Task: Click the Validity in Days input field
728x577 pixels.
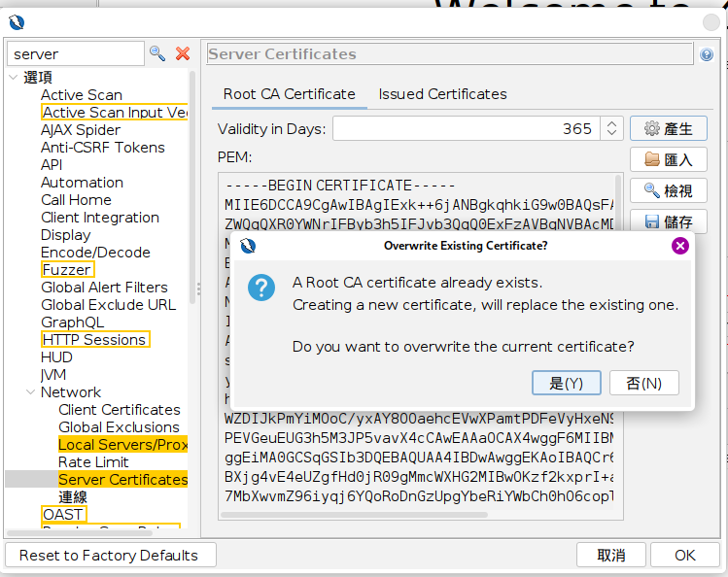Action: [467, 128]
